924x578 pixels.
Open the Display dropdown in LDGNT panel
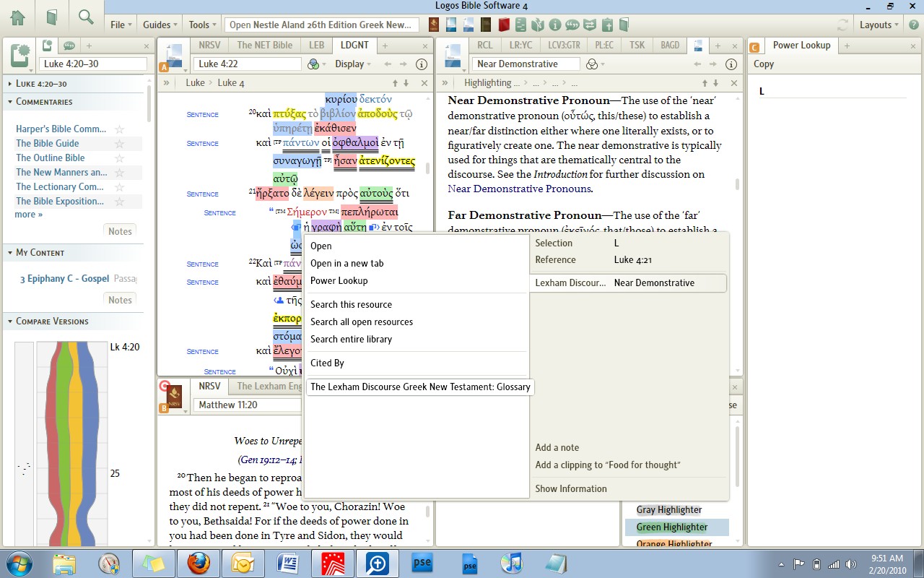353,64
